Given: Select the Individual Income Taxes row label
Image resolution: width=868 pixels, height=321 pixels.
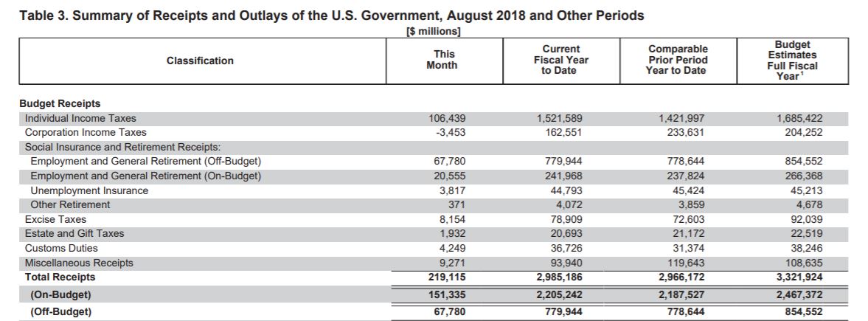Looking at the screenshot, I should click(80, 118).
